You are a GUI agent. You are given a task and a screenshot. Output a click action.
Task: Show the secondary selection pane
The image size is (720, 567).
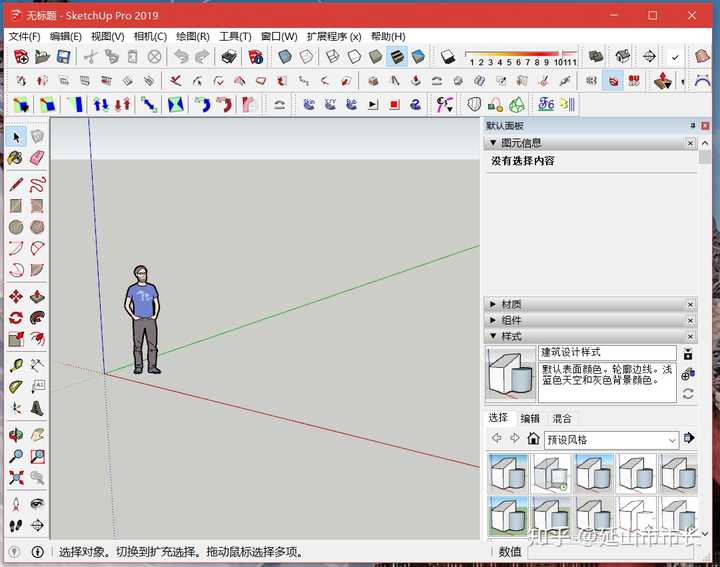click(x=688, y=354)
